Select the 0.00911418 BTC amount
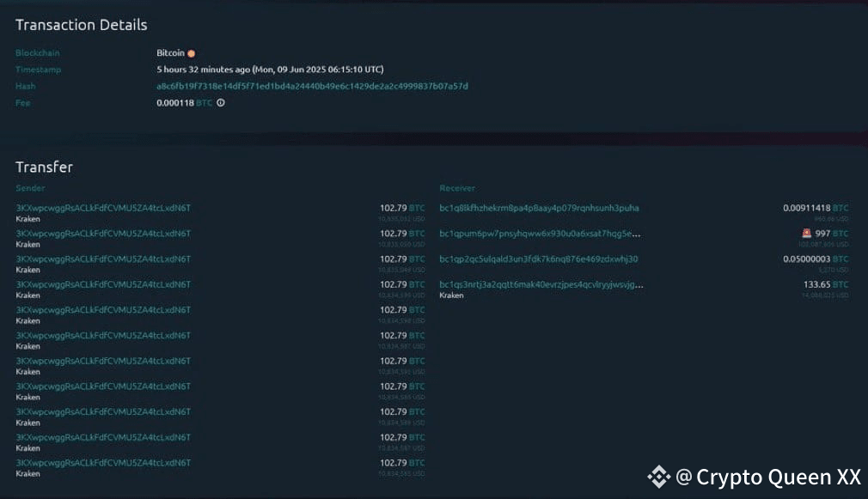 [816, 208]
